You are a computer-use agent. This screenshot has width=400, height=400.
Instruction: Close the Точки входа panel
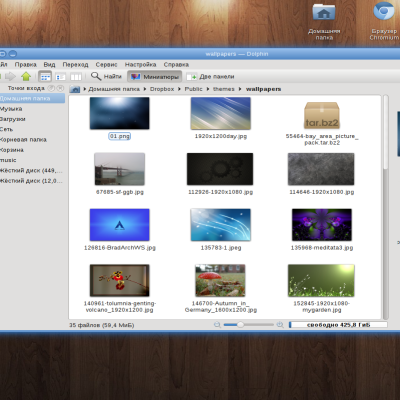60,88
